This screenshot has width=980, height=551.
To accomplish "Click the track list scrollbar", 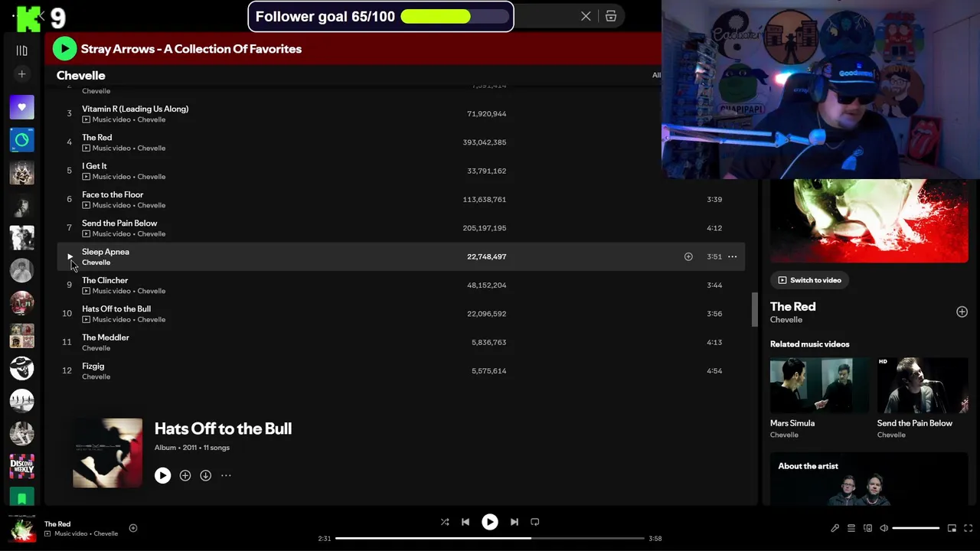I will click(753, 309).
